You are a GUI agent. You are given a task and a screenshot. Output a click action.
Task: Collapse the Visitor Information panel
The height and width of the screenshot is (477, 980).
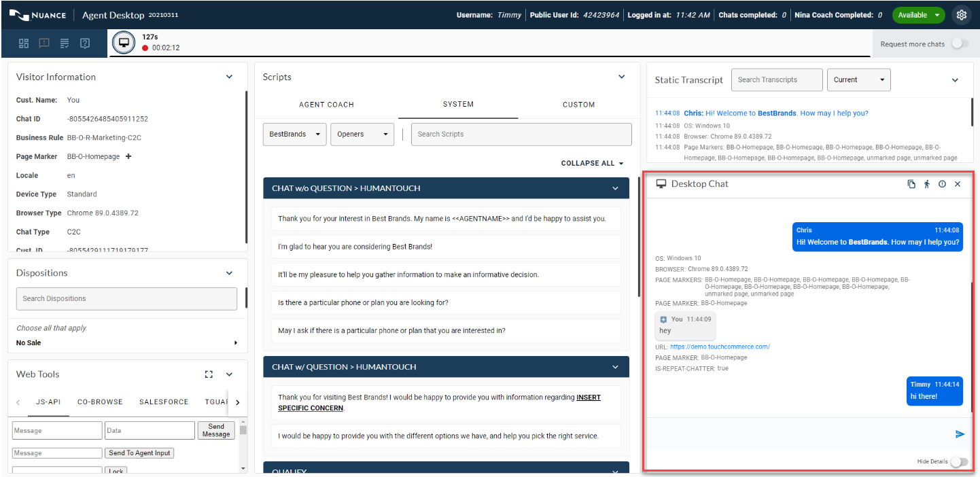229,77
